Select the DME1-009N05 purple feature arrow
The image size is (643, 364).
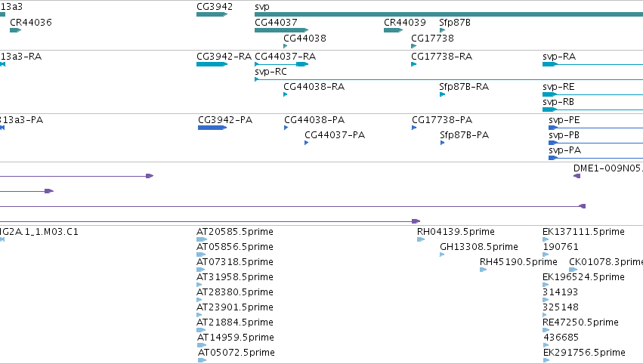tap(577, 176)
